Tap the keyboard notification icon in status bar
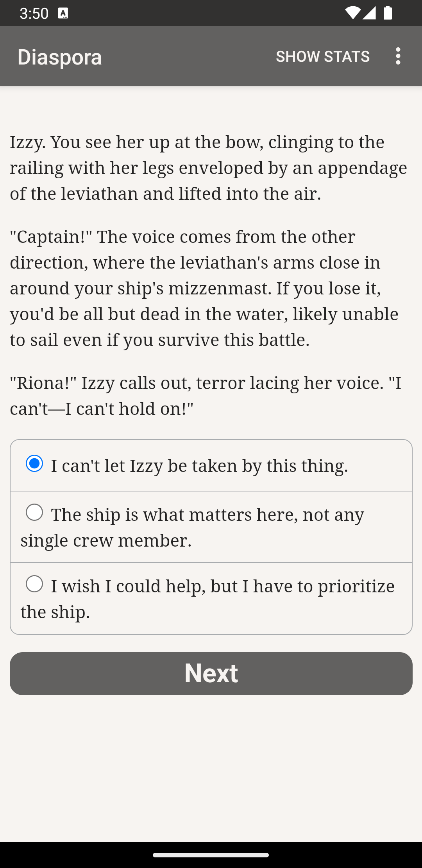 click(63, 13)
